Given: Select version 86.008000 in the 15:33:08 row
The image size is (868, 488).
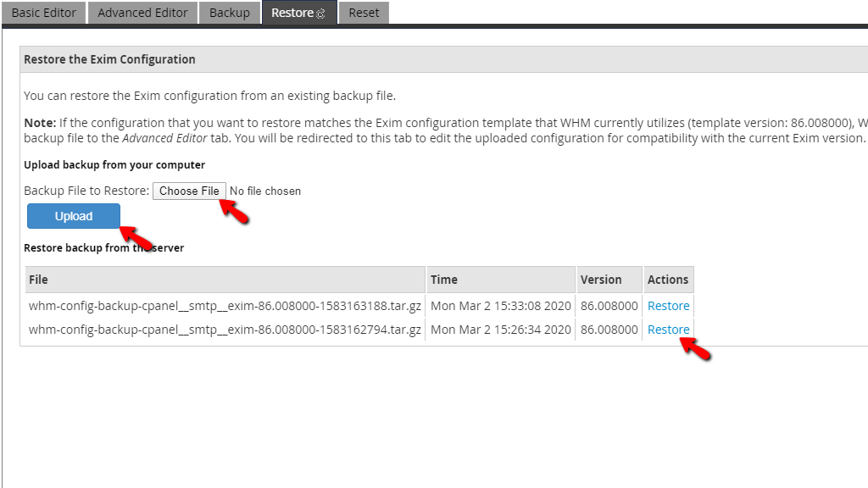Looking at the screenshot, I should pyautogui.click(x=609, y=305).
